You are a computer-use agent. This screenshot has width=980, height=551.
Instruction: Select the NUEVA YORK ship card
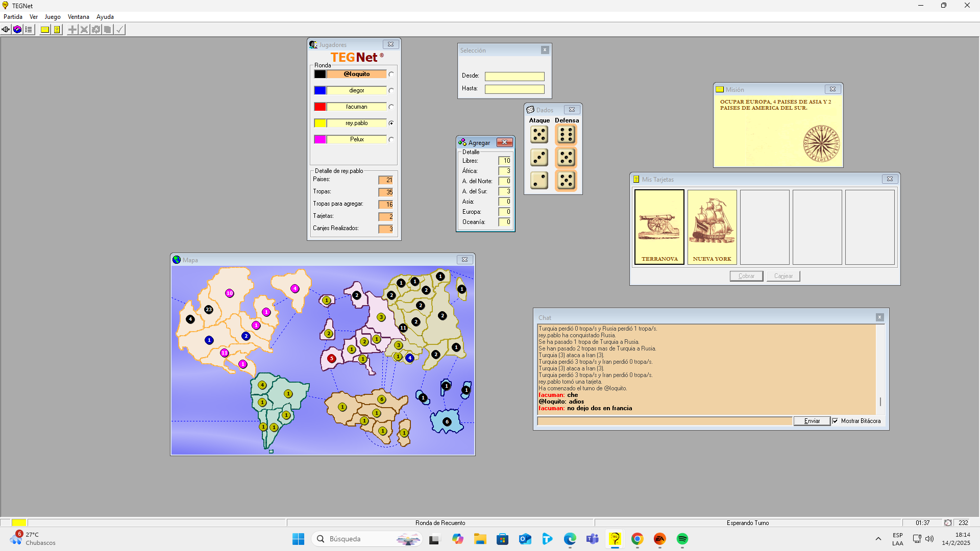pyautogui.click(x=712, y=227)
